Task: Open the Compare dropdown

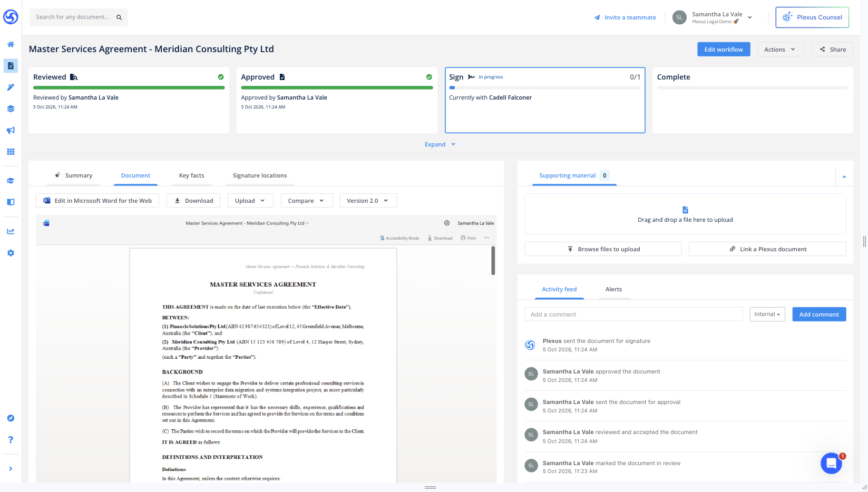Action: tap(306, 201)
